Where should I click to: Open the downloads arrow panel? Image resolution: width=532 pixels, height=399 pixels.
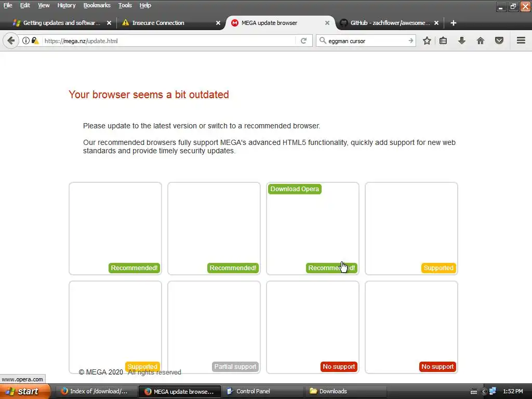(462, 41)
